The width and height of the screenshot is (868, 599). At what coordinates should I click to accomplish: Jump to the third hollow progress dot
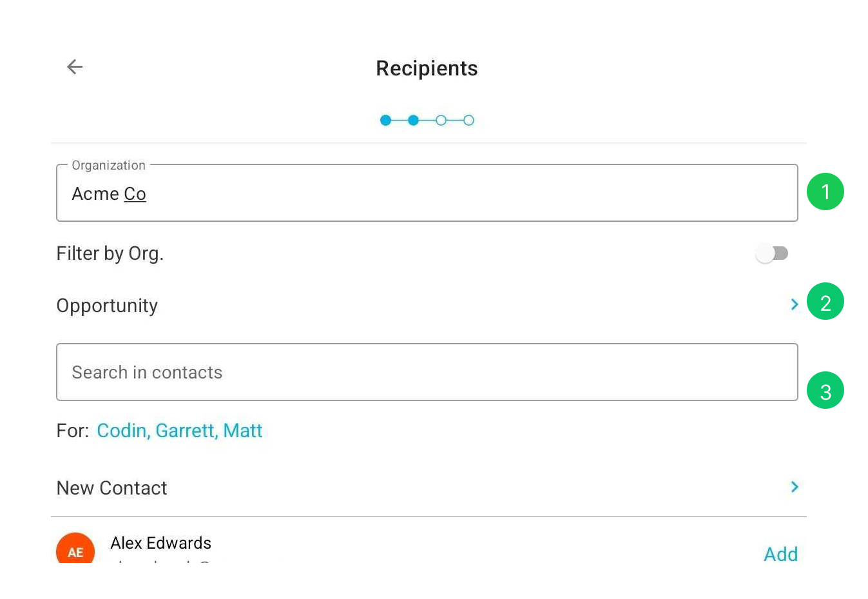coord(441,120)
